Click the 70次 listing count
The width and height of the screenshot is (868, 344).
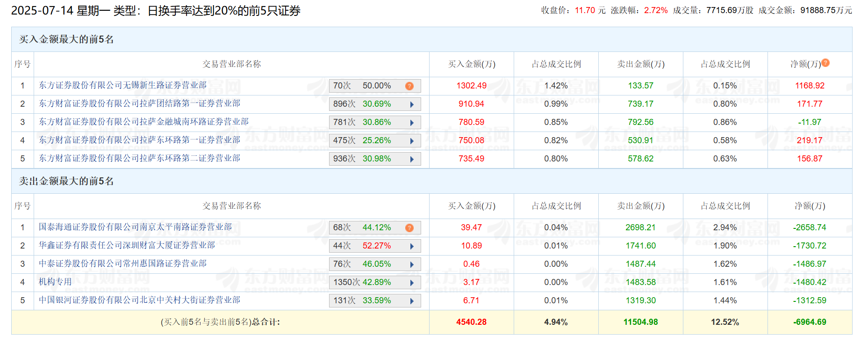342,86
